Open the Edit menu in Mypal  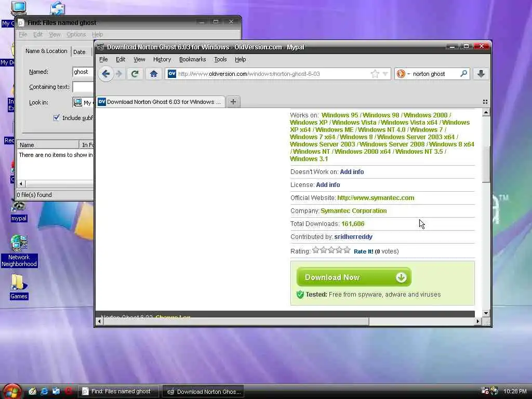point(121,59)
